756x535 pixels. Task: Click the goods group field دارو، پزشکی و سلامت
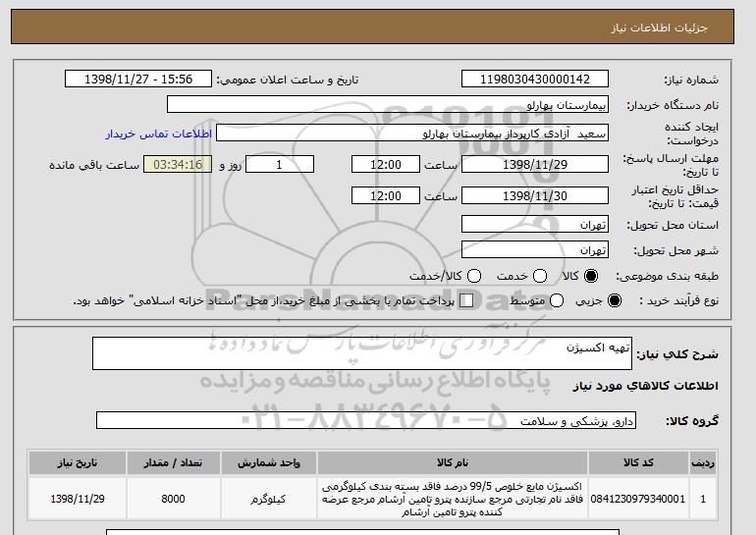[366, 420]
